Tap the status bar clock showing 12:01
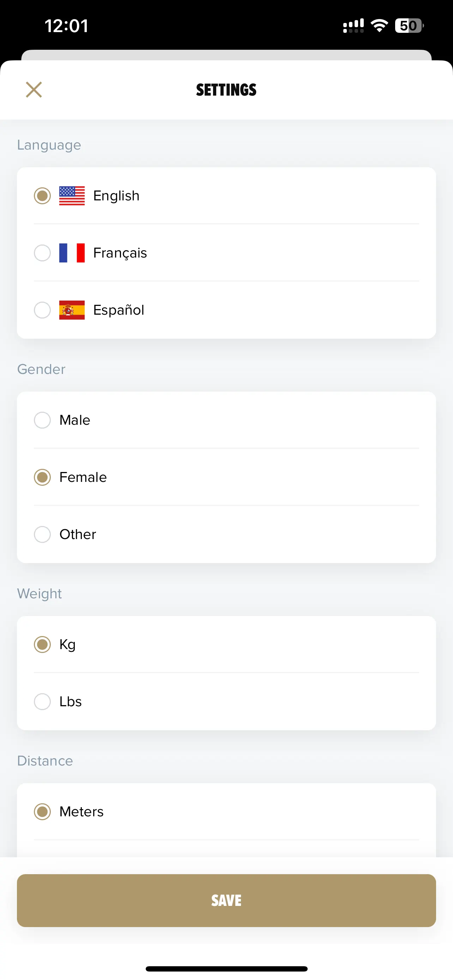 point(67,26)
